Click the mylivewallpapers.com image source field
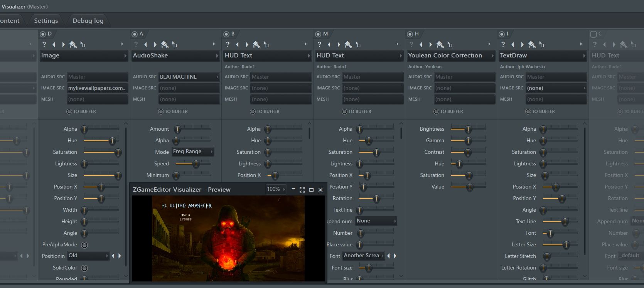644x288 pixels. pos(97,88)
